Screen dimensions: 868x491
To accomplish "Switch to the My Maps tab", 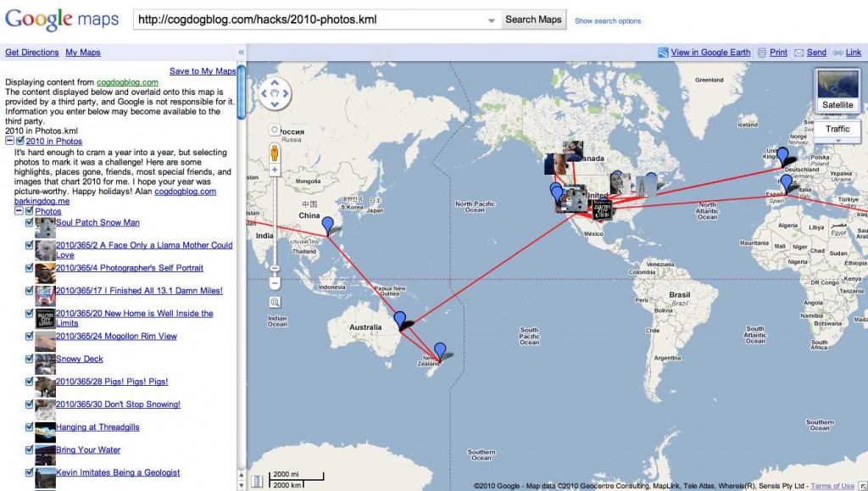I will point(83,52).
